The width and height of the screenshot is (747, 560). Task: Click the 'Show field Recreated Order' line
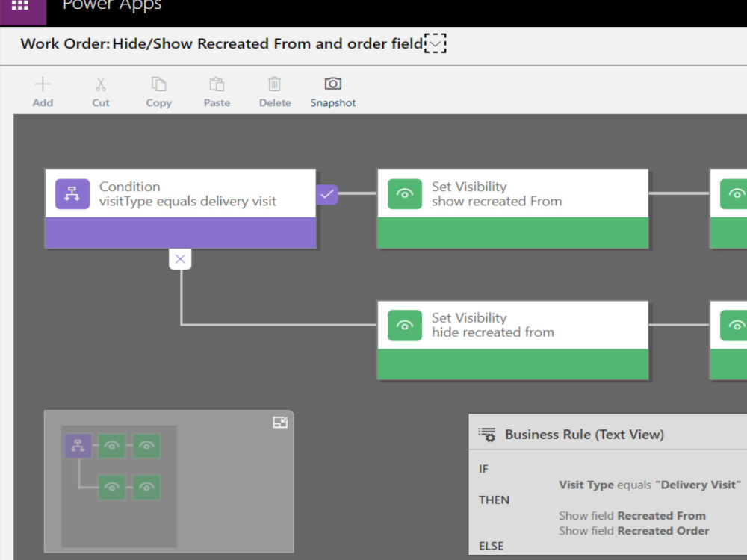634,531
